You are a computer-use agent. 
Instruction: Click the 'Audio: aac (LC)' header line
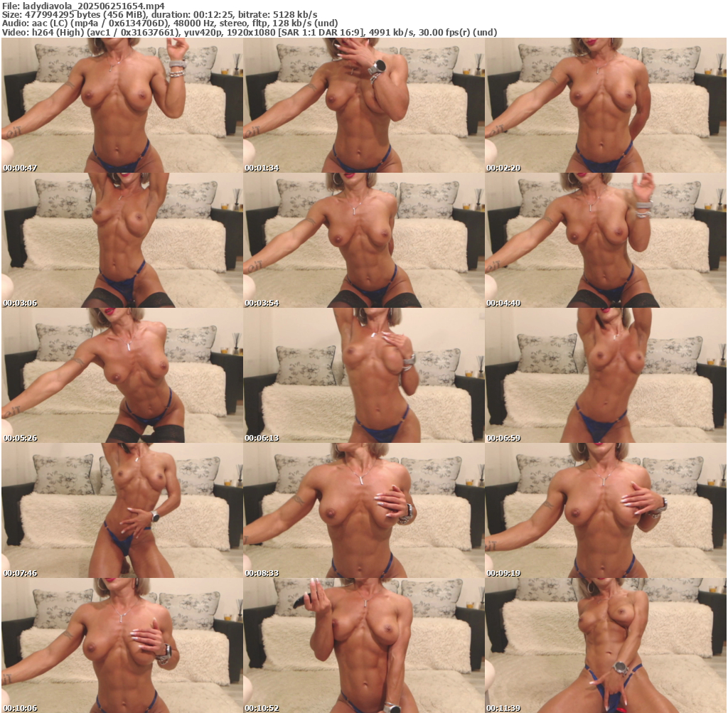point(170,23)
